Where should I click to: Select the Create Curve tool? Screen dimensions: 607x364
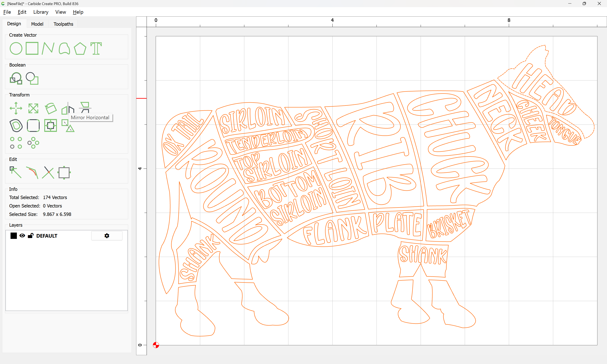pos(64,48)
